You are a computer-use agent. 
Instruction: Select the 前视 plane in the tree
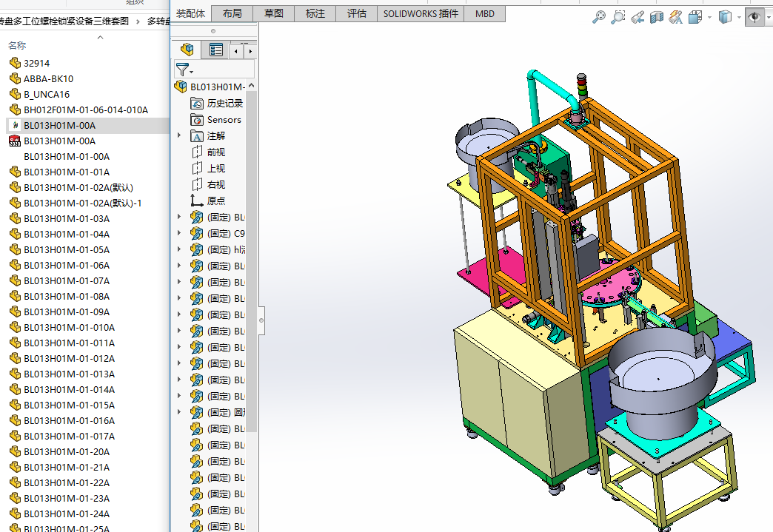[215, 152]
